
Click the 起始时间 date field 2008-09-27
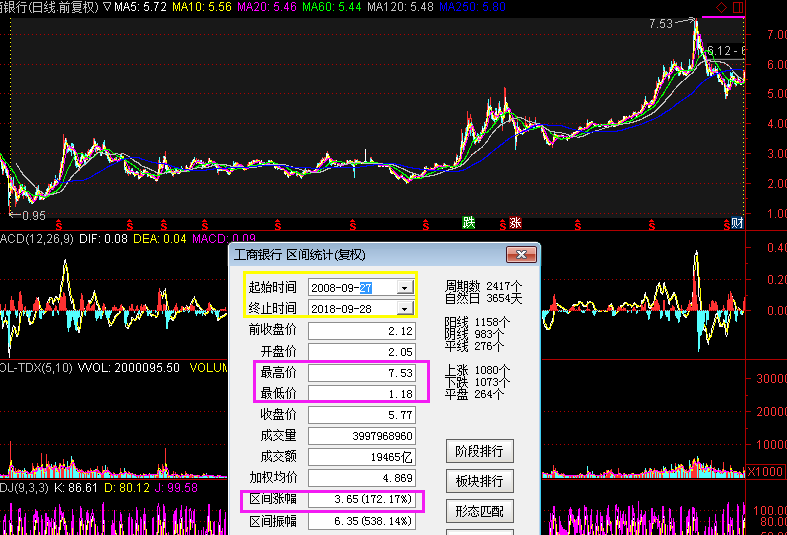pyautogui.click(x=361, y=288)
